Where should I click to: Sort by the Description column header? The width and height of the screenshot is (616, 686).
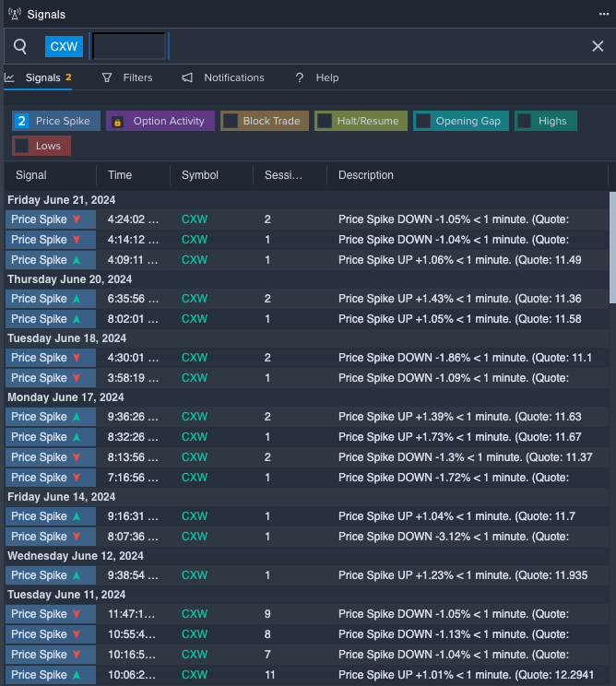pyautogui.click(x=366, y=175)
